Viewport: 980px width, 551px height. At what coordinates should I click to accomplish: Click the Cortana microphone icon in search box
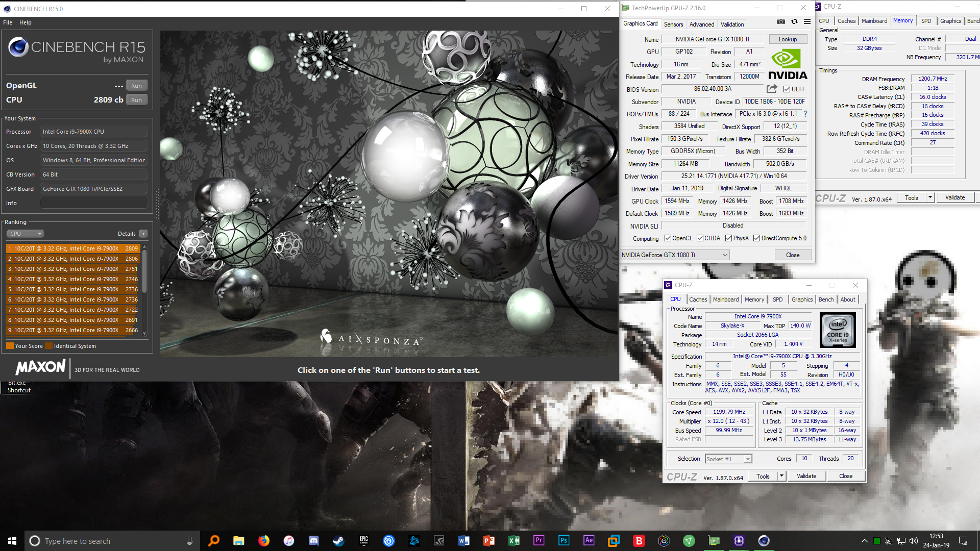pos(189,541)
